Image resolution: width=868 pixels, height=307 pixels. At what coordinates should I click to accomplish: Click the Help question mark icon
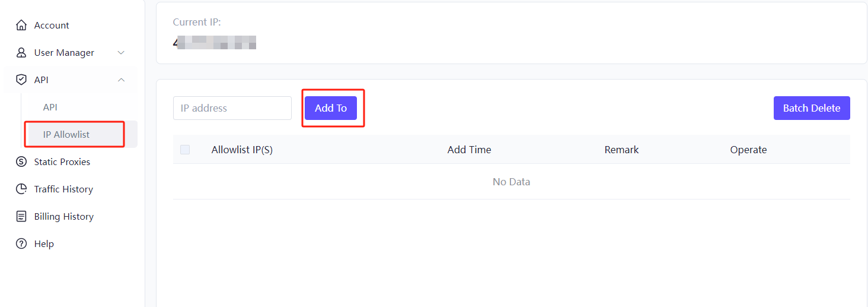(21, 243)
